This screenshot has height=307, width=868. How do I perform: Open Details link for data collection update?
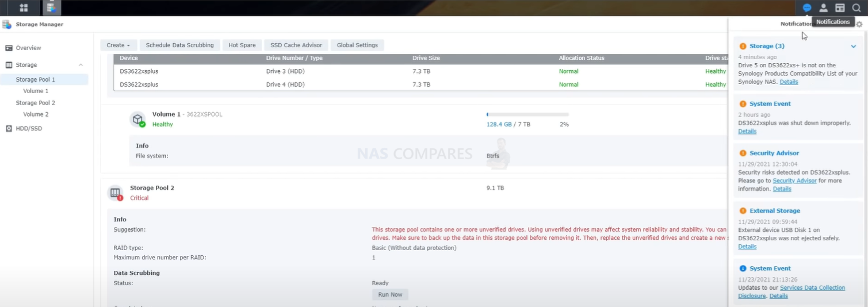tap(779, 296)
